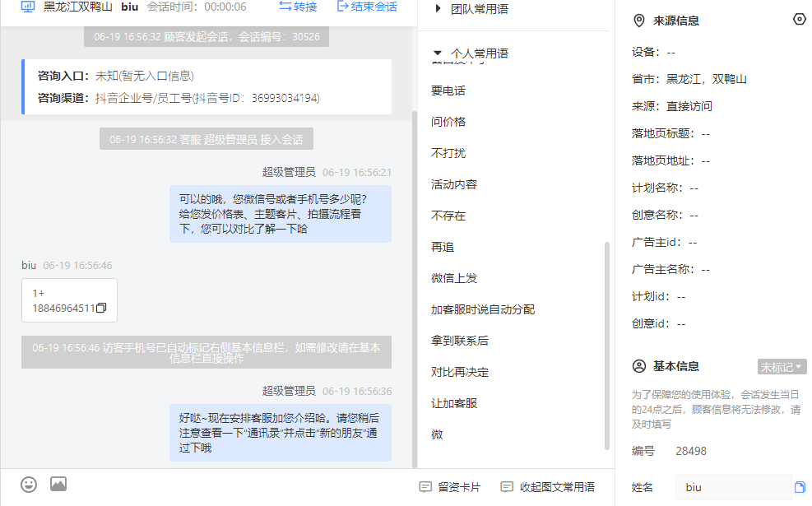Screen dimensions: 812x506
Task: Click the 超级管理员 06-19 16:56:21 sender label
Action: [327, 173]
